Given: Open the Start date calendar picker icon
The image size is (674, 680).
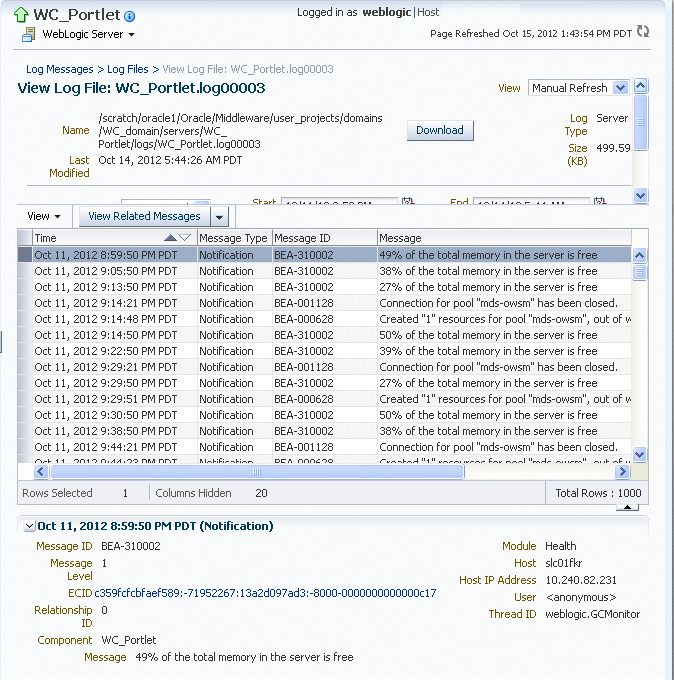Looking at the screenshot, I should pyautogui.click(x=407, y=201).
